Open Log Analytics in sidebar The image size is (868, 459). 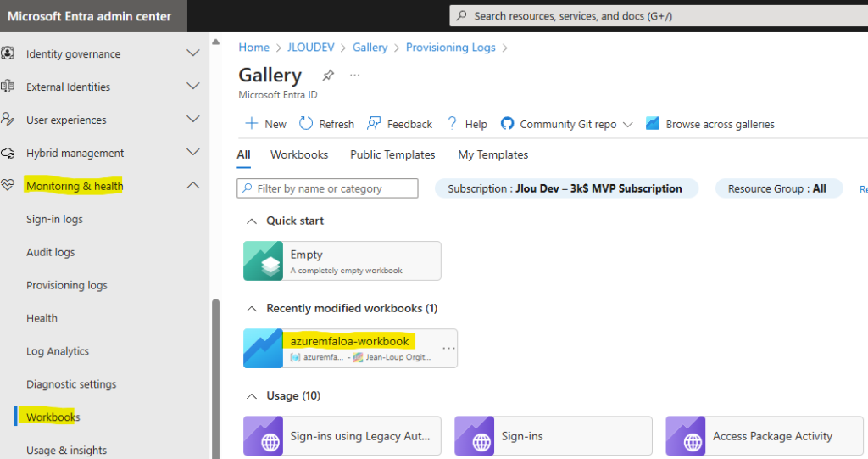(58, 351)
